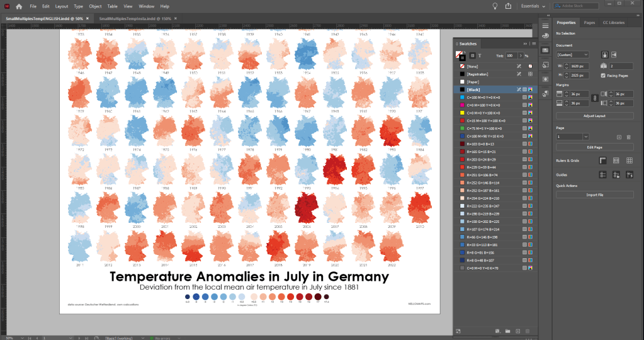Open the Paragraph Styles dock icon

pyautogui.click(x=545, y=94)
